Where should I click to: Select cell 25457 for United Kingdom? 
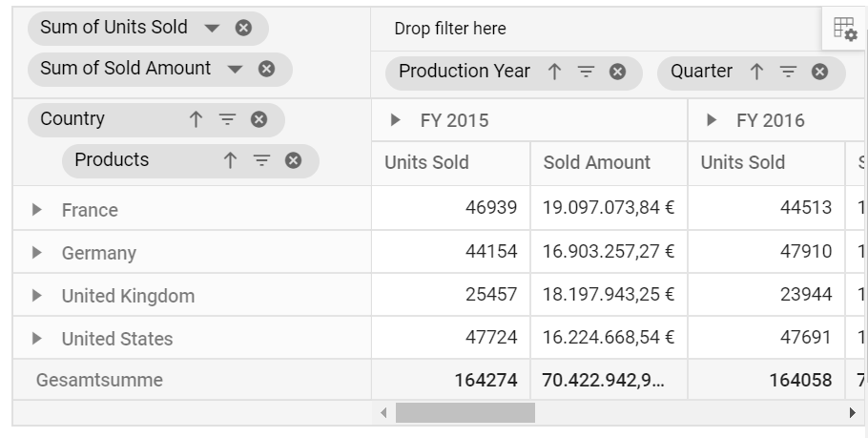pos(450,295)
